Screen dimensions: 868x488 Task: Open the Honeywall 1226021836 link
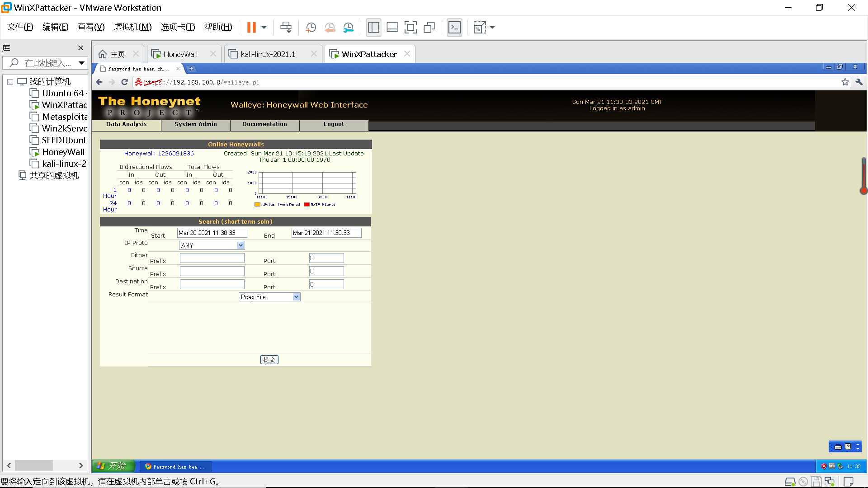coord(159,154)
